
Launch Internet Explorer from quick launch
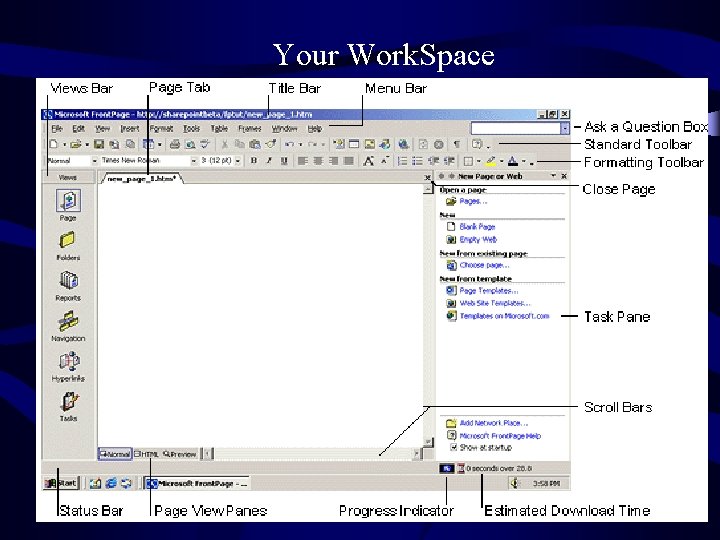[111, 483]
